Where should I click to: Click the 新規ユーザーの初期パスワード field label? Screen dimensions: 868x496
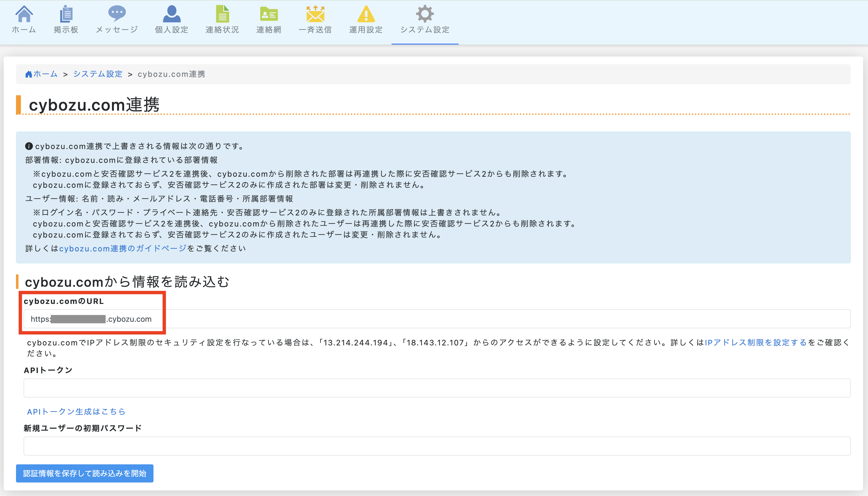(82, 428)
